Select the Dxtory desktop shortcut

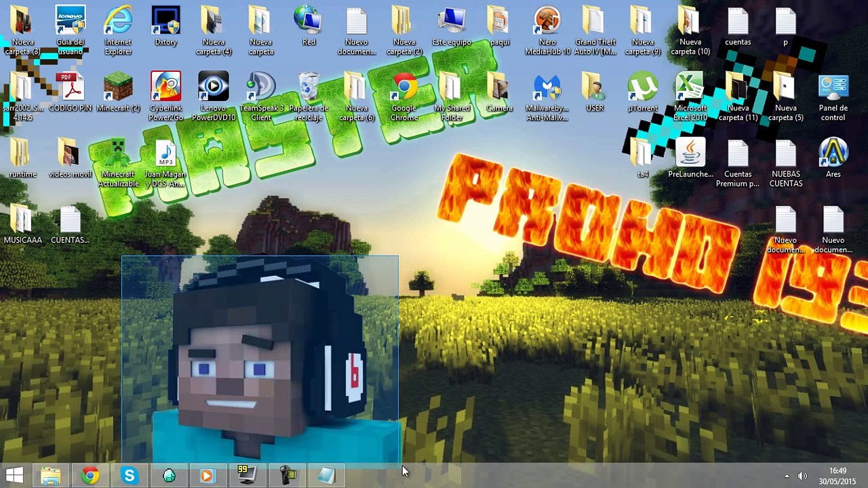coord(165,27)
